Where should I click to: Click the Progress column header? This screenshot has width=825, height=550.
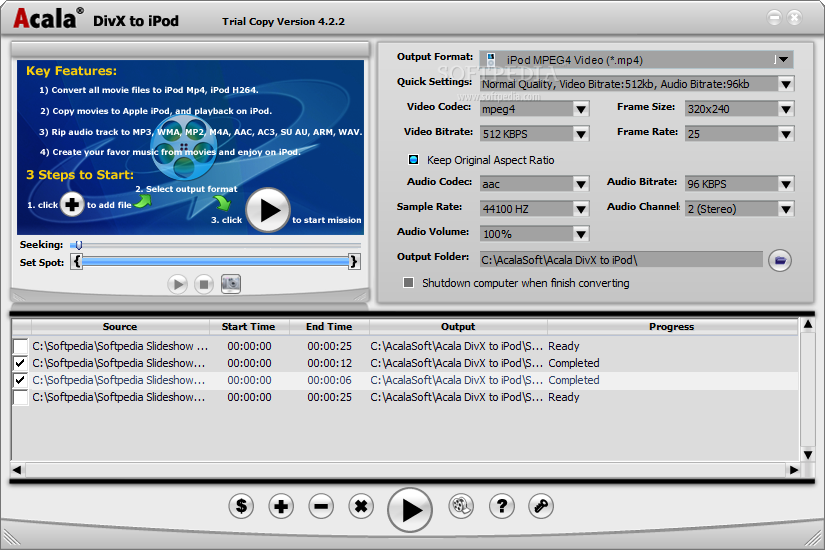[672, 327]
